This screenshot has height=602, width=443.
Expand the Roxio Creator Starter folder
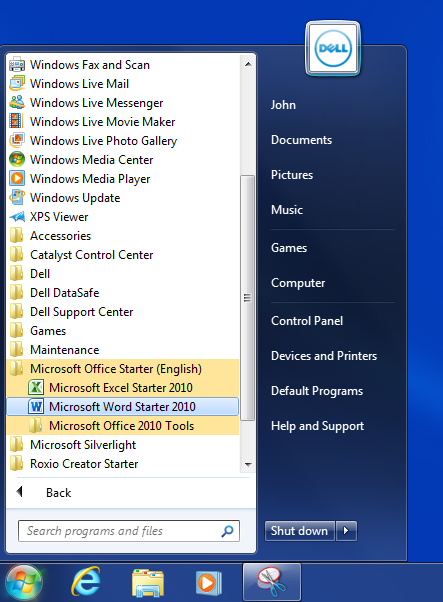coord(122,464)
